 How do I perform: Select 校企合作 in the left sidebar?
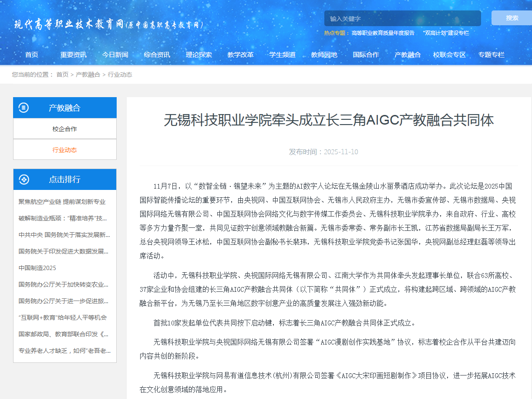tap(65, 129)
